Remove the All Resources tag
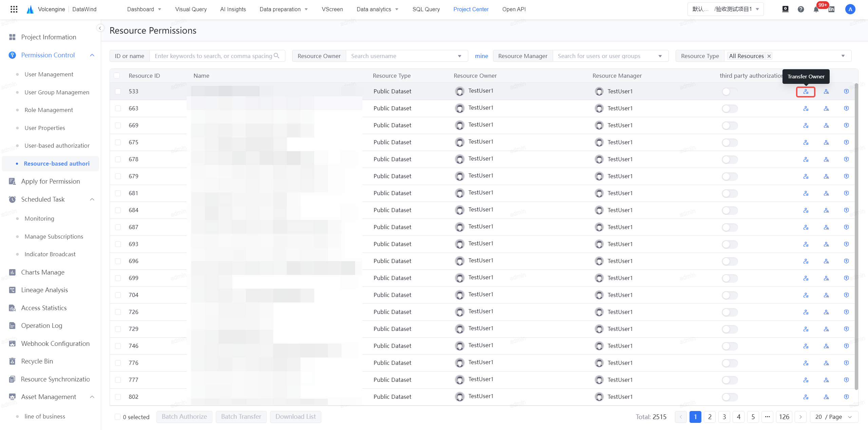This screenshot has height=430, width=868. click(769, 56)
